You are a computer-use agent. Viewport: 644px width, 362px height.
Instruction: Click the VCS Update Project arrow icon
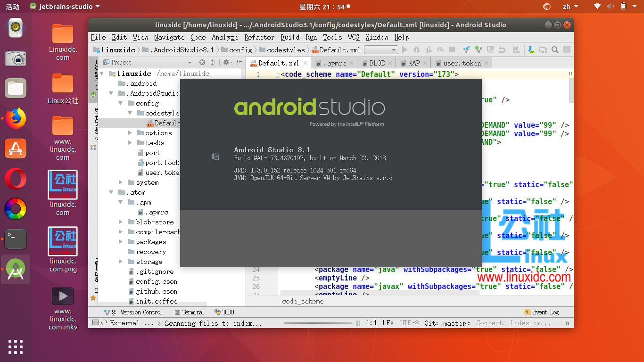(467, 49)
